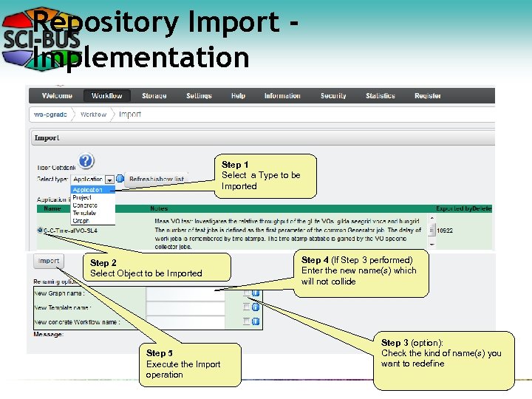Open the Information menu tab
The image size is (532, 399).
click(282, 96)
